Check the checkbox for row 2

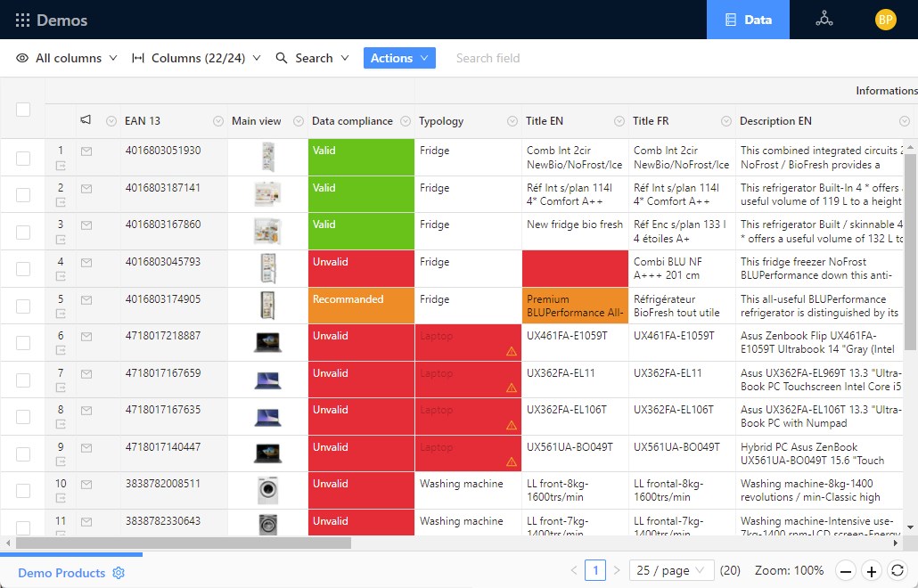pos(23,195)
